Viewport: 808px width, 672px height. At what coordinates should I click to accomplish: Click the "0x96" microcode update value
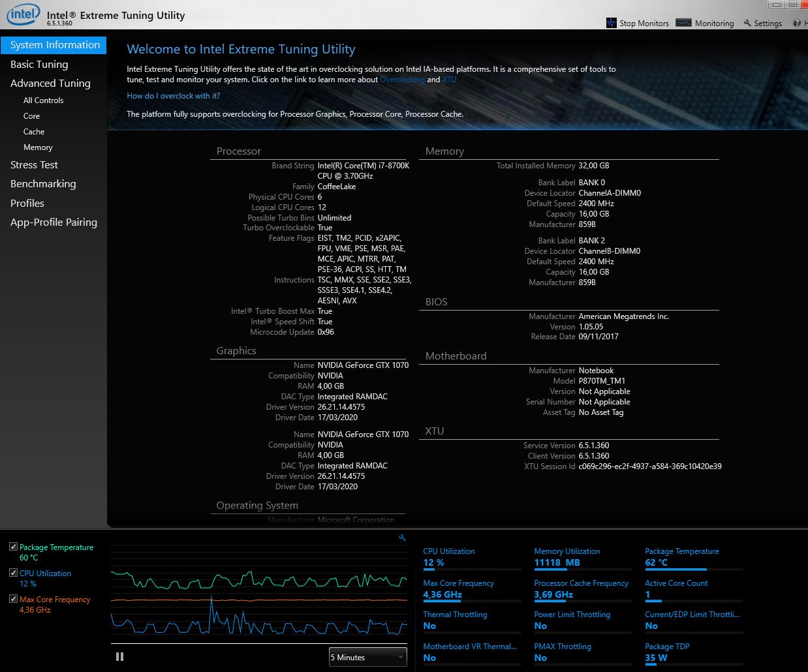(x=326, y=332)
